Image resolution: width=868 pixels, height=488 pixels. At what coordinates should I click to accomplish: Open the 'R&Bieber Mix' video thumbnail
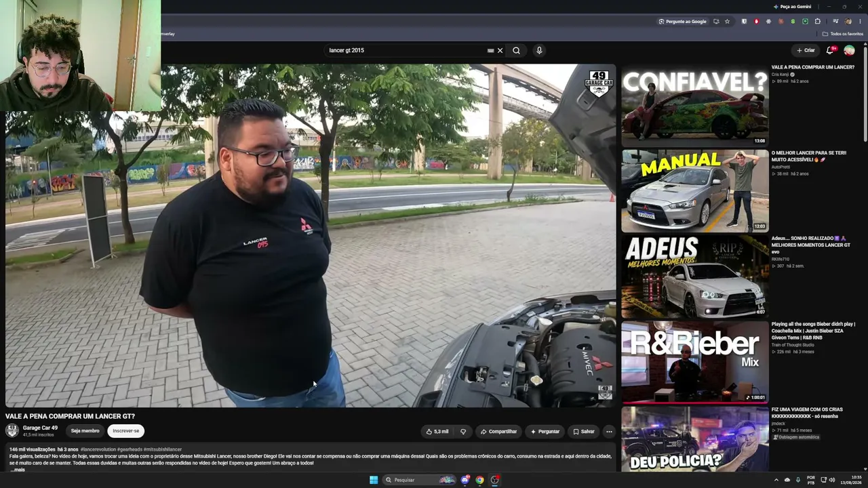tap(695, 361)
